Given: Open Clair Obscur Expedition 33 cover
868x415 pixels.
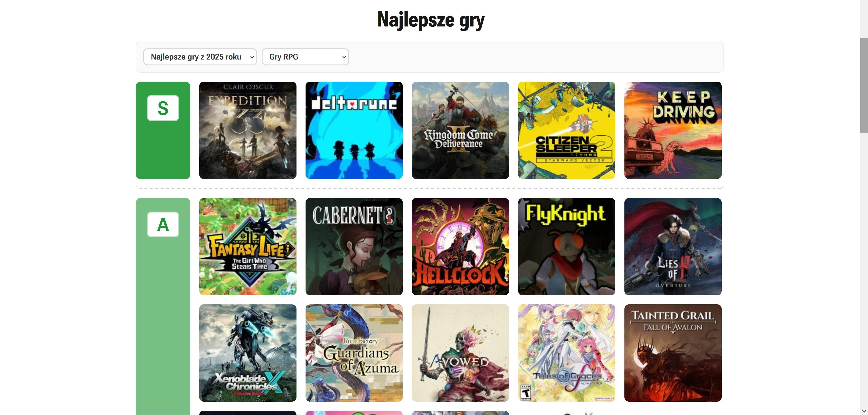Looking at the screenshot, I should coord(248,130).
